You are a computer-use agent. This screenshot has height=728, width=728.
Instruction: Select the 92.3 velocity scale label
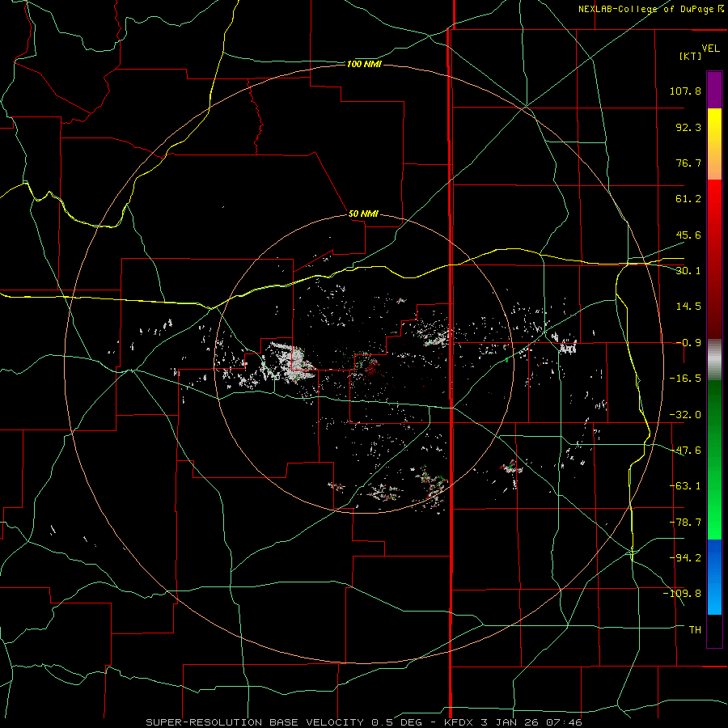[688, 127]
